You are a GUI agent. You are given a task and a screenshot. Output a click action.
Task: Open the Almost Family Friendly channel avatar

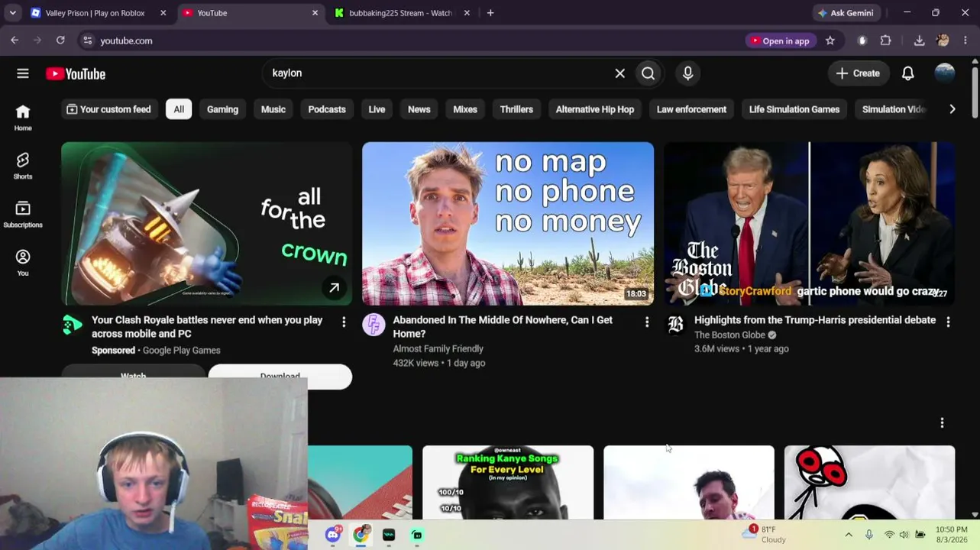(374, 325)
